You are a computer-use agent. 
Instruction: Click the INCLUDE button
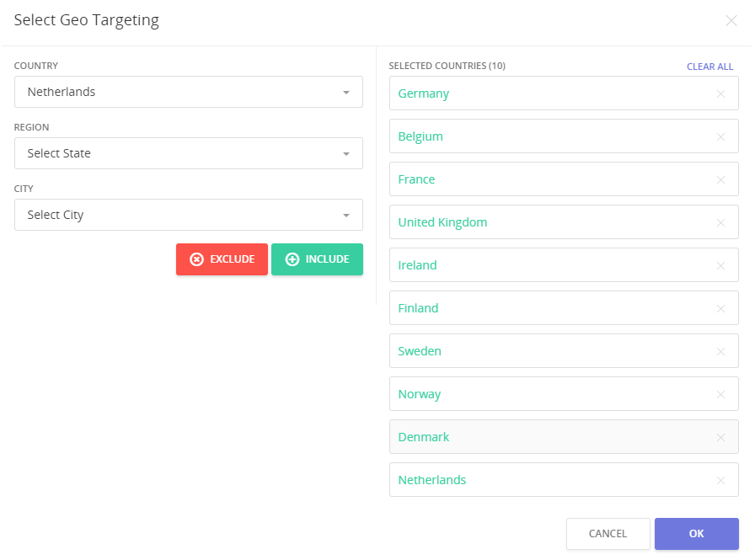click(x=317, y=259)
